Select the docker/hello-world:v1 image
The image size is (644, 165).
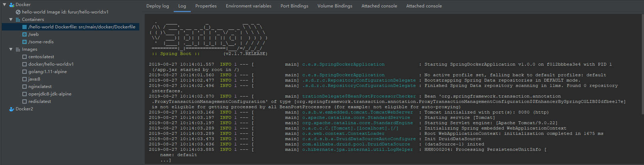coord(51,64)
